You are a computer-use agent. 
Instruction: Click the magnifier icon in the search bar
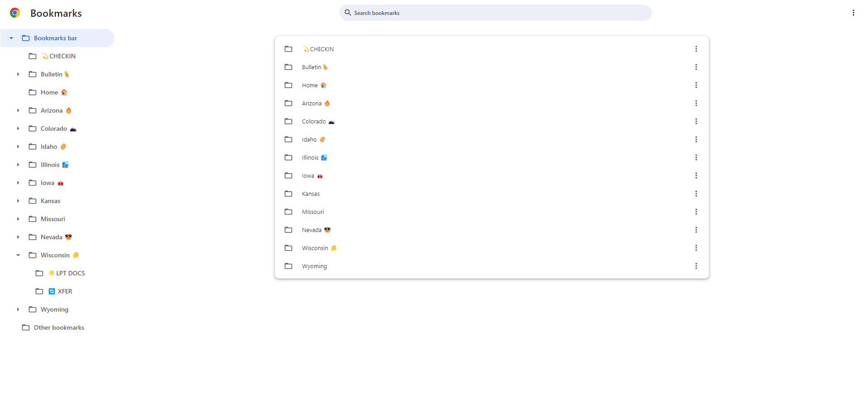point(347,13)
